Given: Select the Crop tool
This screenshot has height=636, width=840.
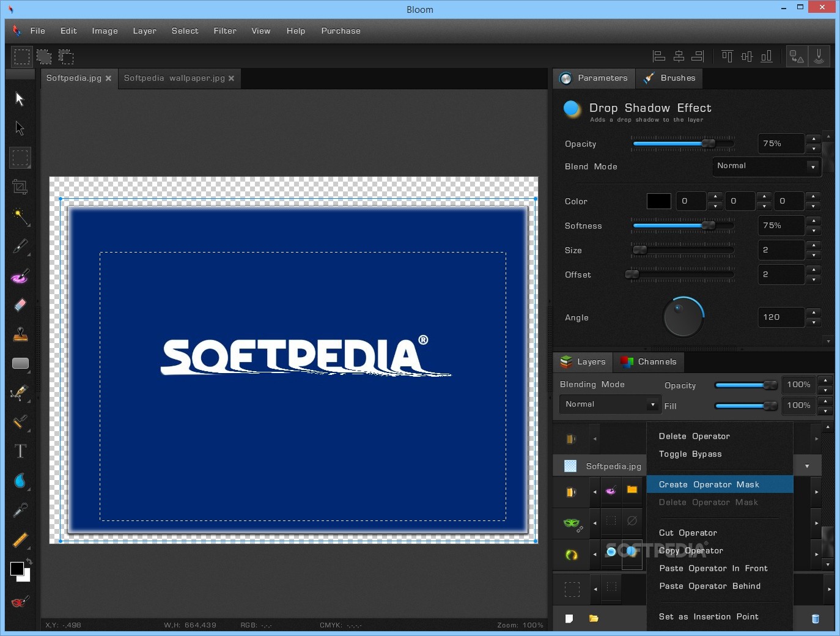Looking at the screenshot, I should coord(20,187).
